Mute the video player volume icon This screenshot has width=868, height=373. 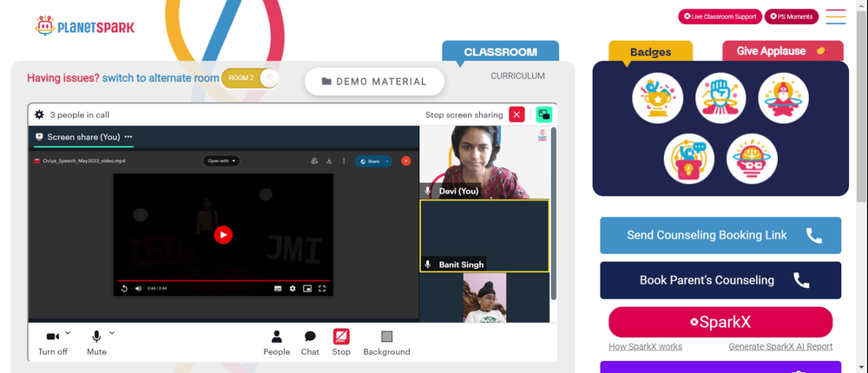(138, 288)
